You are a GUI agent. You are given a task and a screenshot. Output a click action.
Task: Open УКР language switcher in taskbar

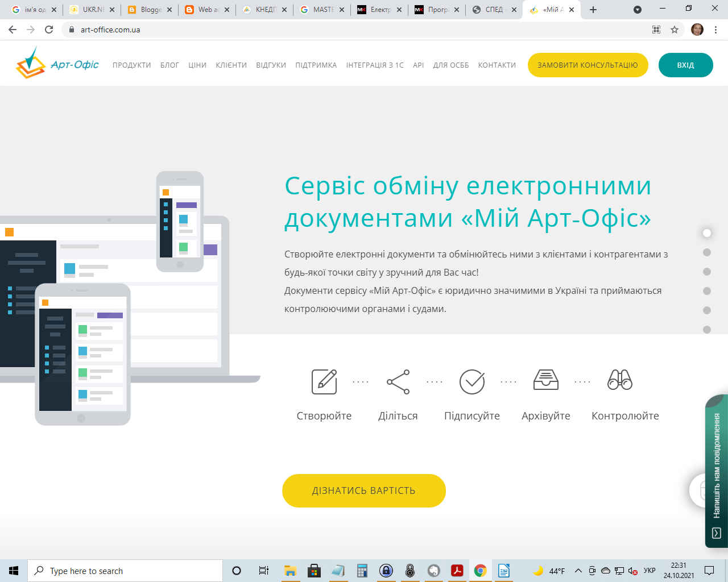[x=650, y=571]
